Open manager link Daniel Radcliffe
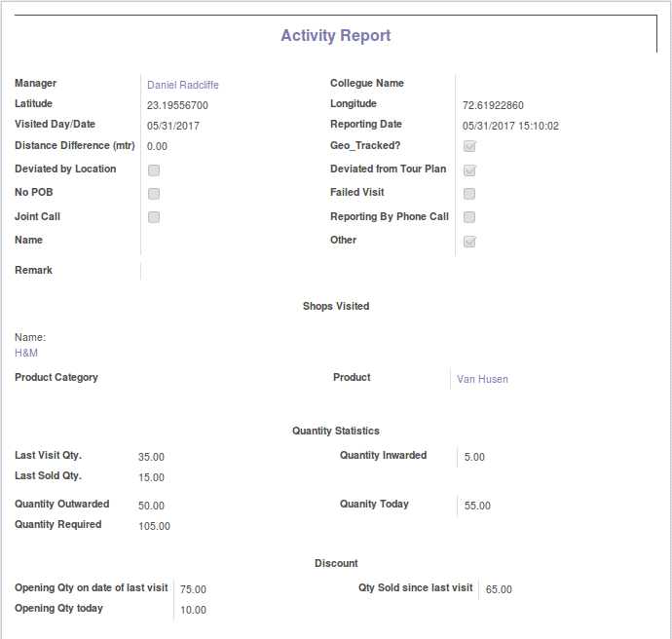This screenshot has width=672, height=639. click(183, 85)
